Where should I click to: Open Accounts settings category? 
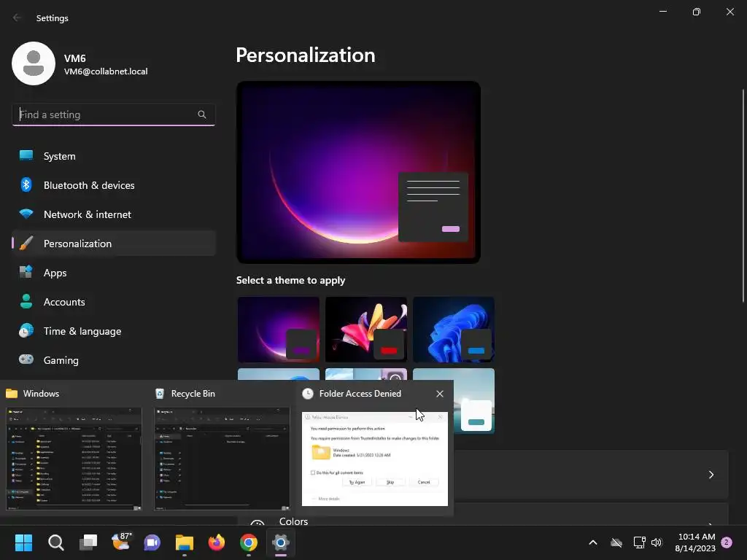(x=113, y=302)
